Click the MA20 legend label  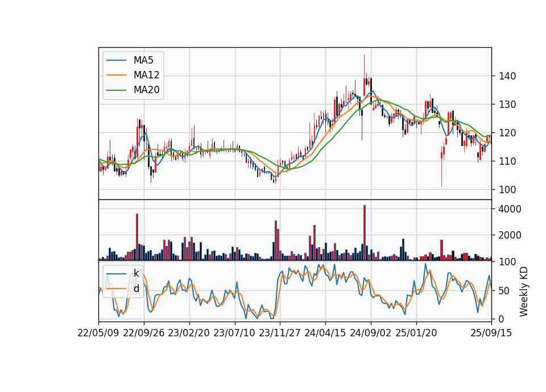146,90
